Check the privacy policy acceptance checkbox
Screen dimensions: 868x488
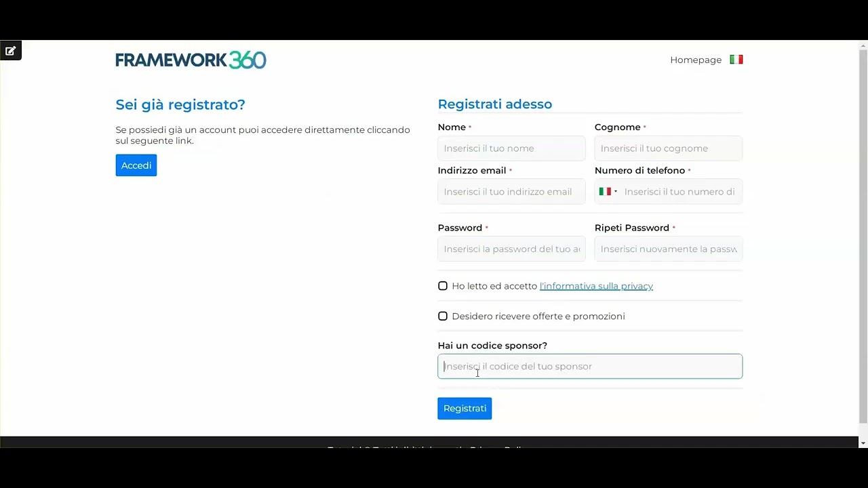[x=443, y=286]
